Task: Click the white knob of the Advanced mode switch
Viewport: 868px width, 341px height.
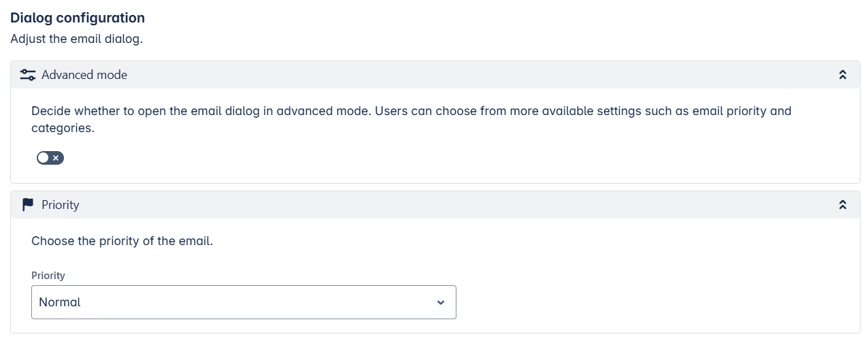Action: coord(44,158)
